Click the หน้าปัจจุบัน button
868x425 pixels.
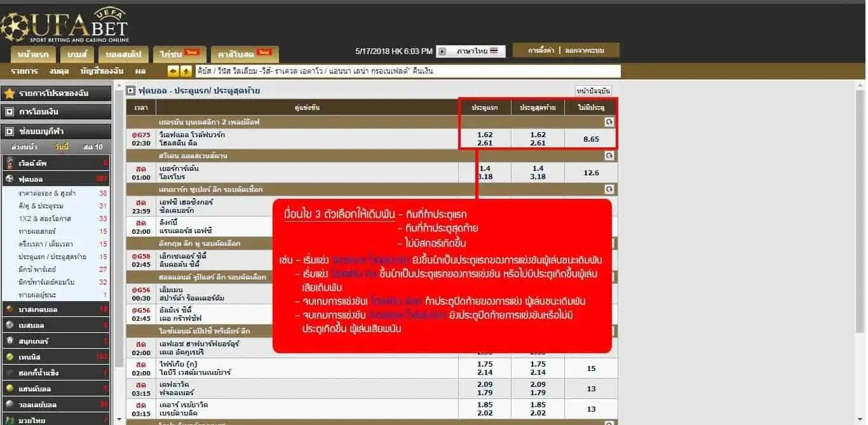click(x=593, y=91)
